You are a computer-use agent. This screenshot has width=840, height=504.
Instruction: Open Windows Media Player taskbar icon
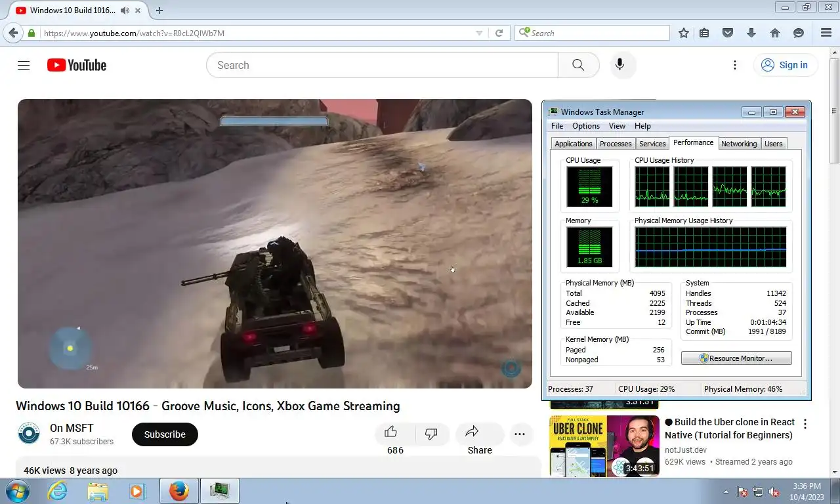pyautogui.click(x=137, y=491)
